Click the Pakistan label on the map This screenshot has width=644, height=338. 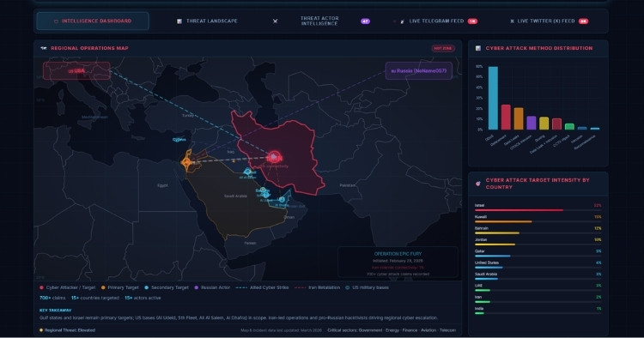click(348, 185)
